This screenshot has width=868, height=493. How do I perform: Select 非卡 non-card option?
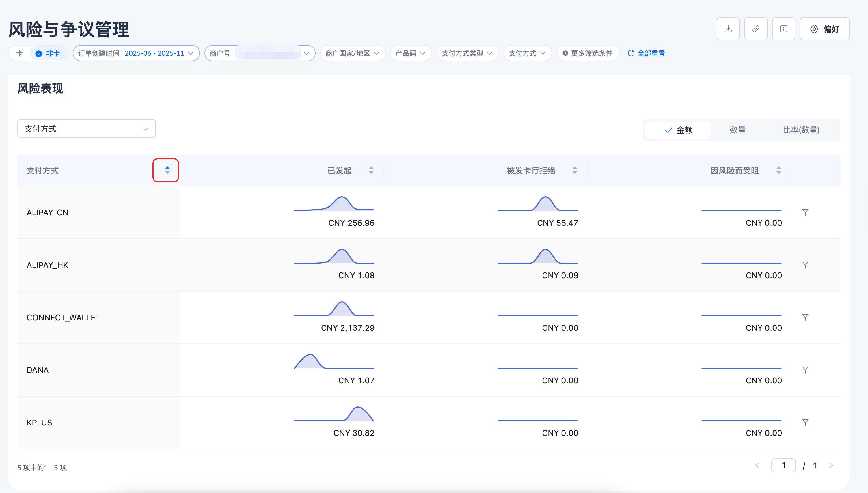49,53
